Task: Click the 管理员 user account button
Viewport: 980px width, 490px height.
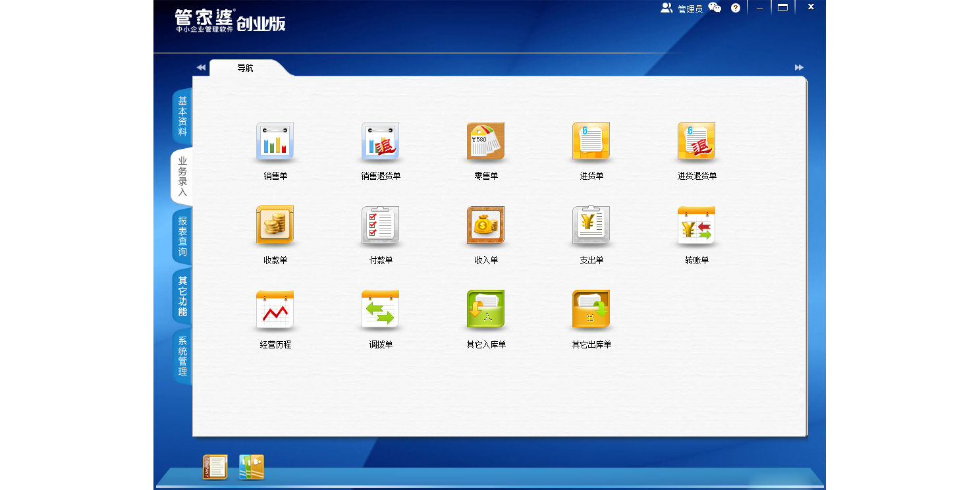Action: pos(682,9)
